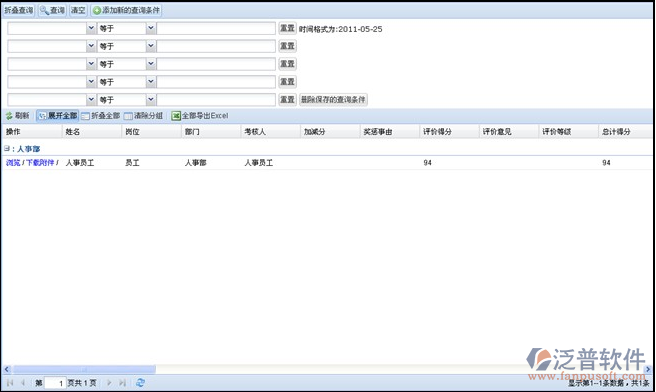Click the 查询 search magnifier button
This screenshot has height=392, width=656.
[x=52, y=10]
